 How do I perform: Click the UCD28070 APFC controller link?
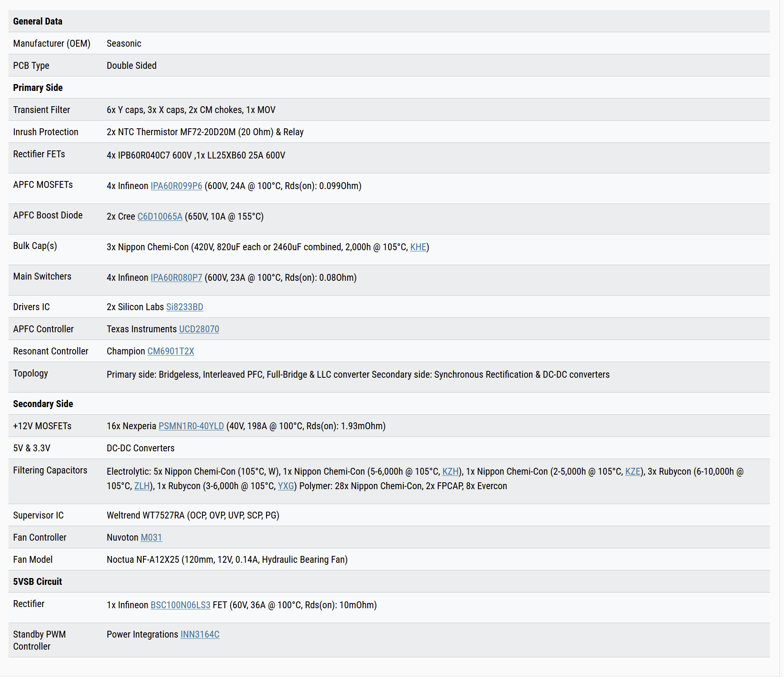coord(199,329)
